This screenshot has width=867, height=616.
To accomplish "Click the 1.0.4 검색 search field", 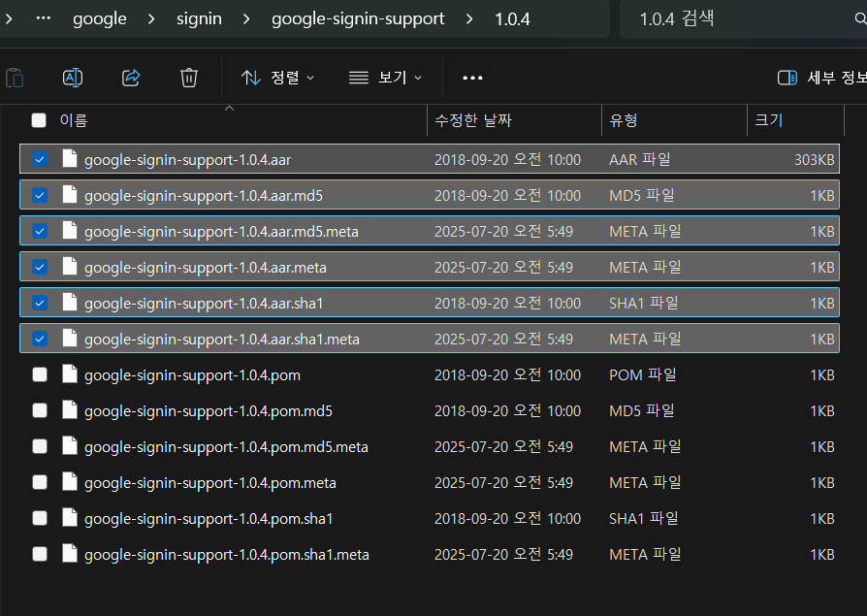I will pos(743,18).
